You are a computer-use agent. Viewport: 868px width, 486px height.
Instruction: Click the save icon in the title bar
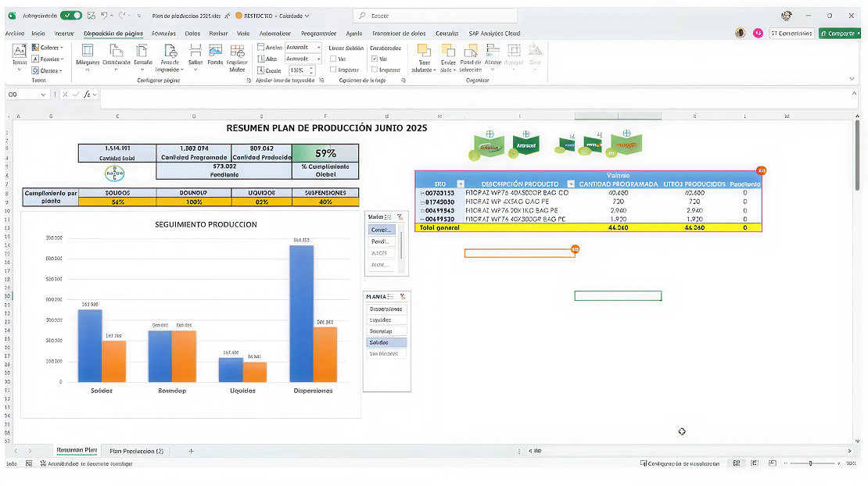[x=91, y=16]
